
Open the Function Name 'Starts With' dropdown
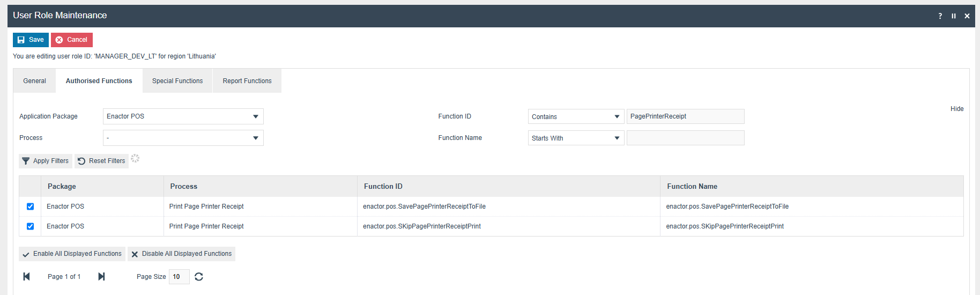[575, 138]
